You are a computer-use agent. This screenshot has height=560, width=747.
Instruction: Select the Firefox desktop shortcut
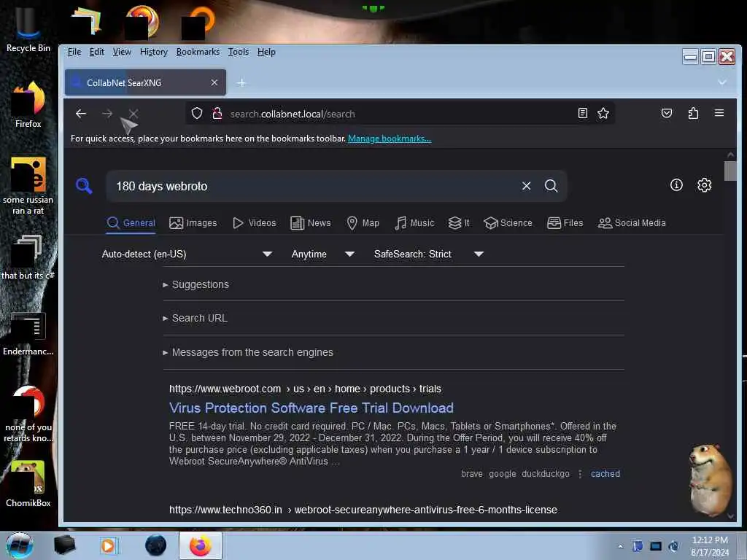click(28, 104)
